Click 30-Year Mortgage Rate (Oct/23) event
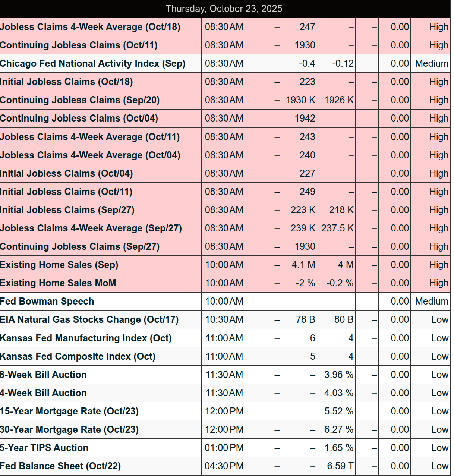The image size is (454, 476). tap(69, 430)
